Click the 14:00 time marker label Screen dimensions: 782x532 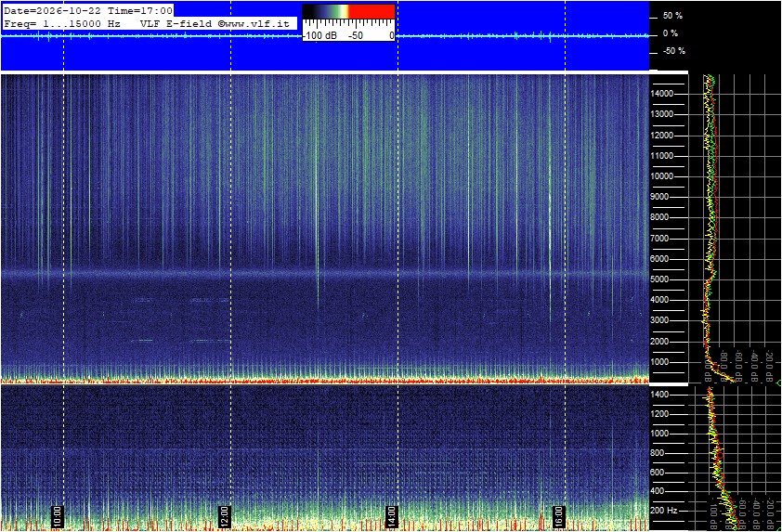(x=392, y=516)
